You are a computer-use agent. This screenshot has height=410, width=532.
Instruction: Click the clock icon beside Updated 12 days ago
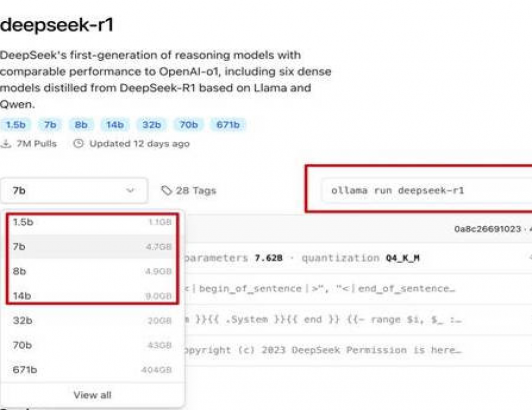[78, 144]
